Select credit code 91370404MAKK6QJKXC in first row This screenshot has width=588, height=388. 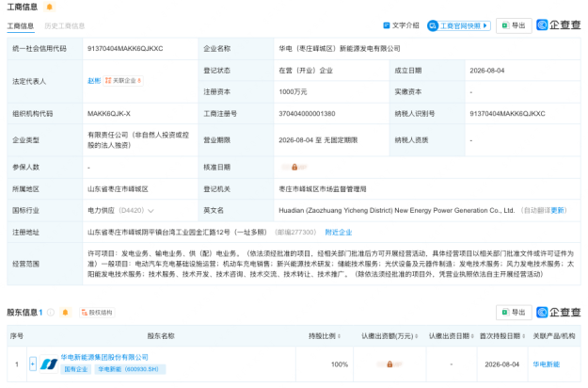(x=125, y=48)
